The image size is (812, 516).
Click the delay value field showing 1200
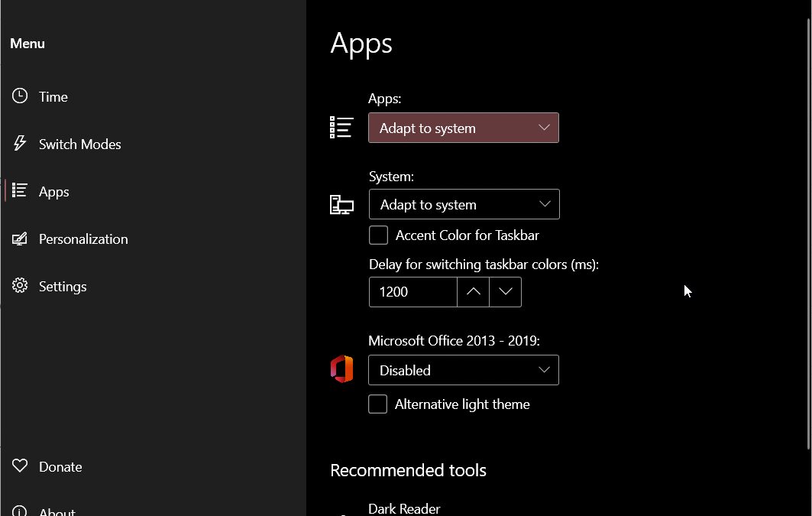(x=412, y=292)
